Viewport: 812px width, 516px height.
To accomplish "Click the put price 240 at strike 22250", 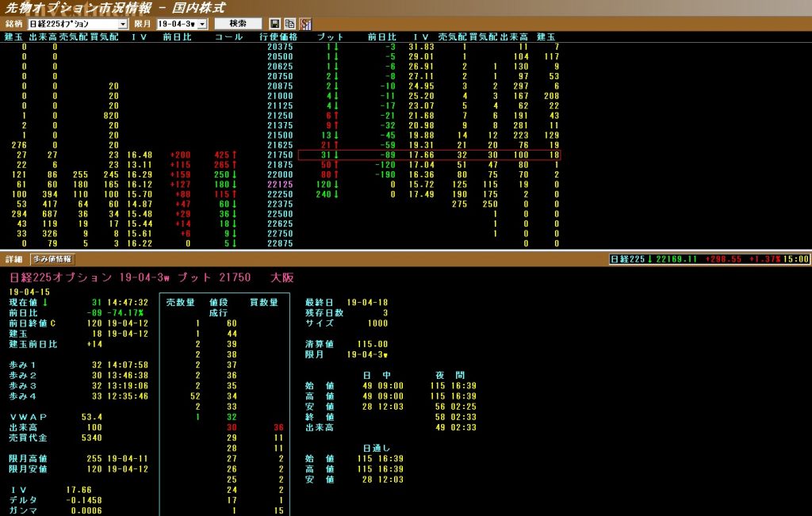I will pos(324,194).
